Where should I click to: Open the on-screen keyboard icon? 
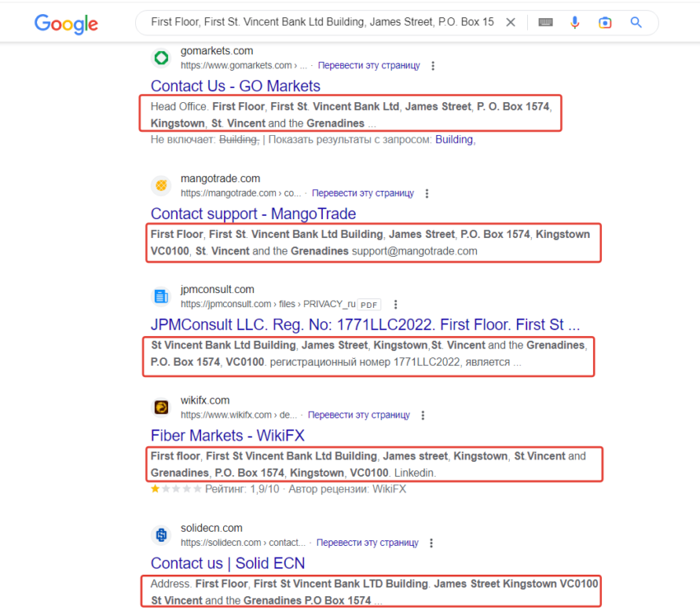click(545, 22)
